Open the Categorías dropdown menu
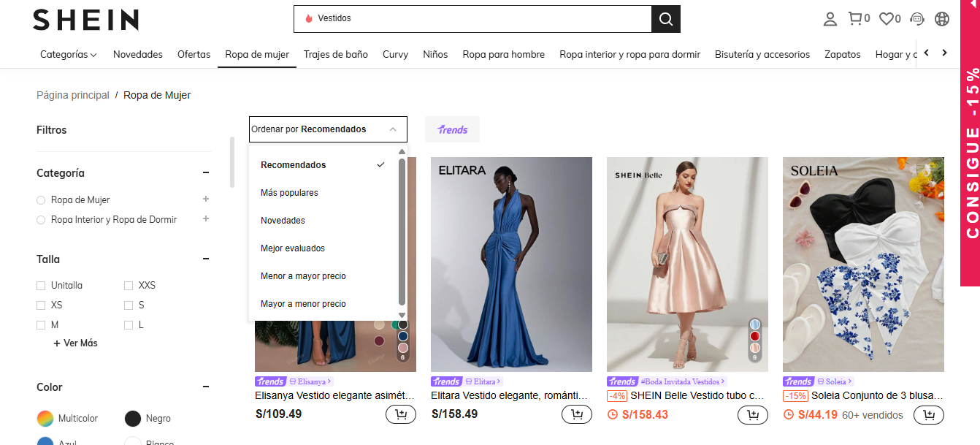This screenshot has height=445, width=980. pyautogui.click(x=69, y=54)
